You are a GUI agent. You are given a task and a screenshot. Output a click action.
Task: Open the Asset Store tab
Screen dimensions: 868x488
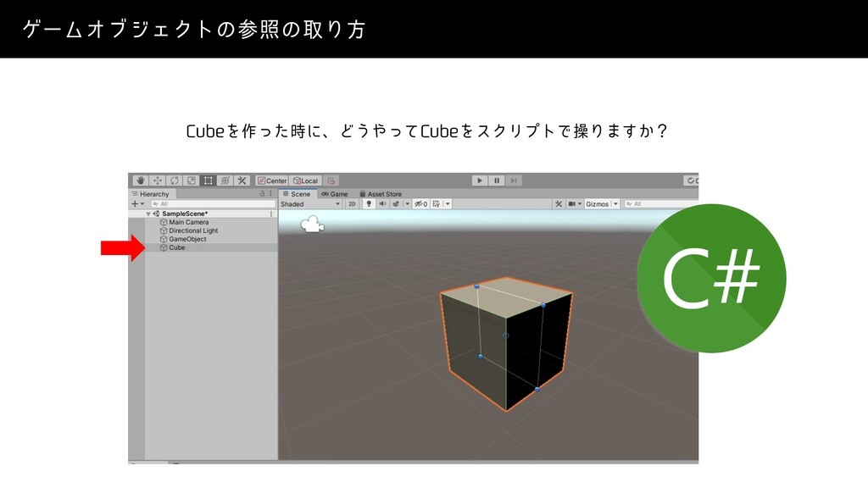point(381,194)
